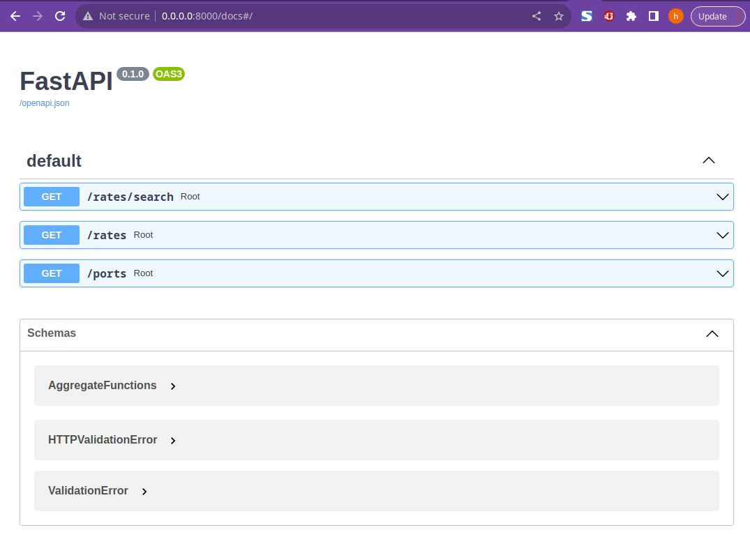Open the /rates path link
This screenshot has width=750, height=560.
pyautogui.click(x=107, y=235)
